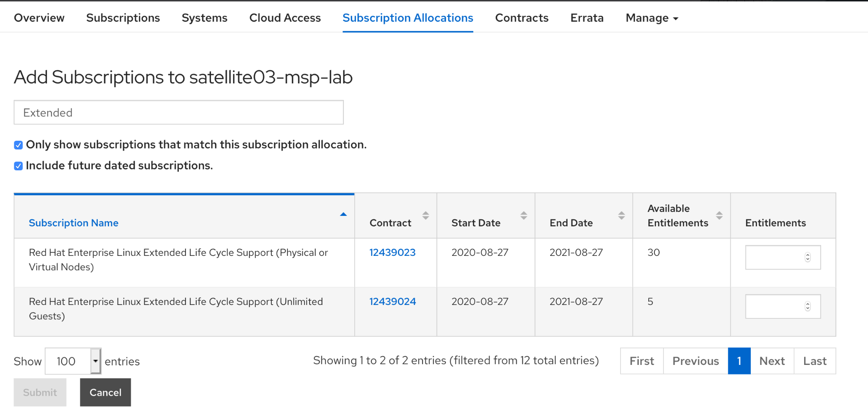Toggle Subscription Name ascending sort arrow
Screen dimensions: 868x414
343,214
